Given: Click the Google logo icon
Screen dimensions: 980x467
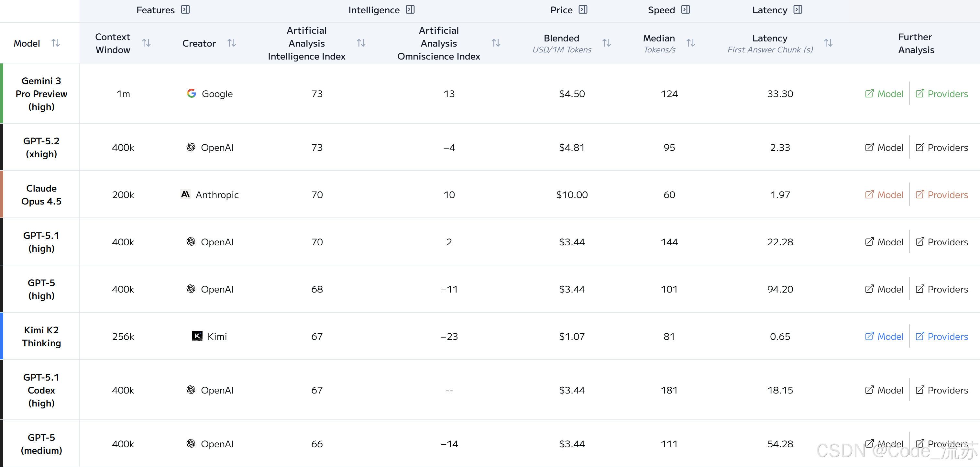Looking at the screenshot, I should [191, 93].
